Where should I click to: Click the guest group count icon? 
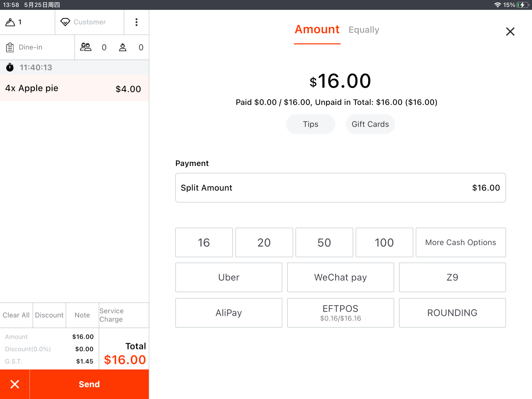(86, 47)
